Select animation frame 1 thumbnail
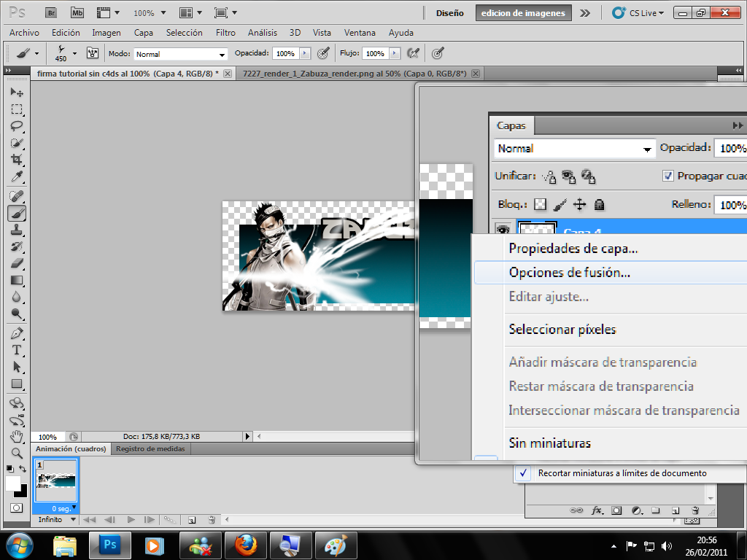Image resolution: width=747 pixels, height=560 pixels. point(55,480)
